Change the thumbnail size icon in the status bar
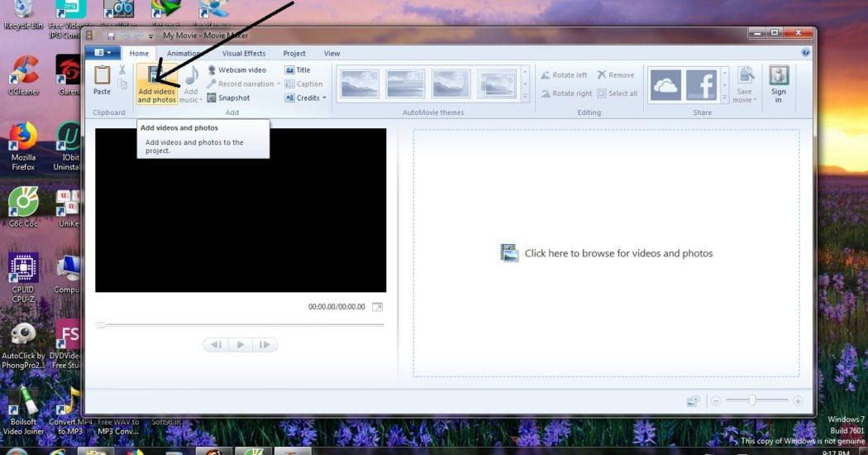 (693, 400)
